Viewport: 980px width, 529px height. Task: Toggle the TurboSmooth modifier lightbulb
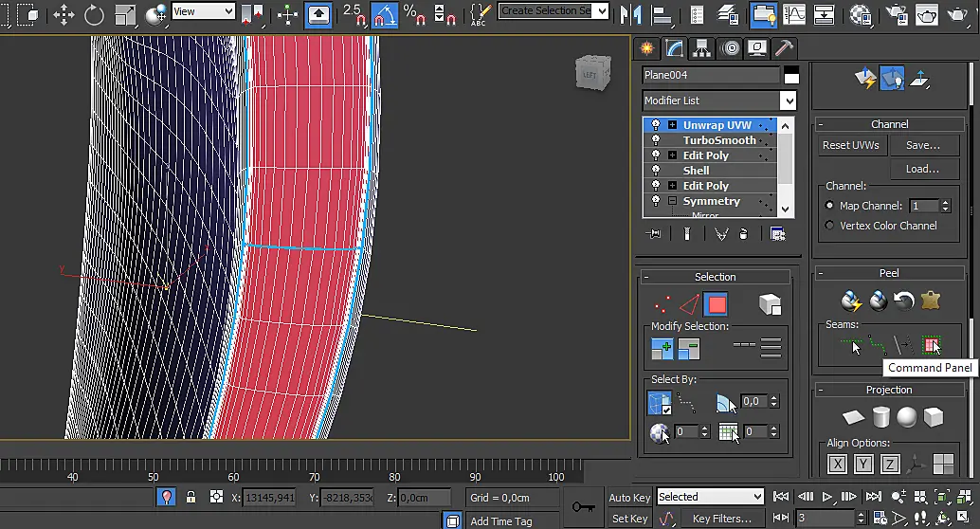[656, 140]
